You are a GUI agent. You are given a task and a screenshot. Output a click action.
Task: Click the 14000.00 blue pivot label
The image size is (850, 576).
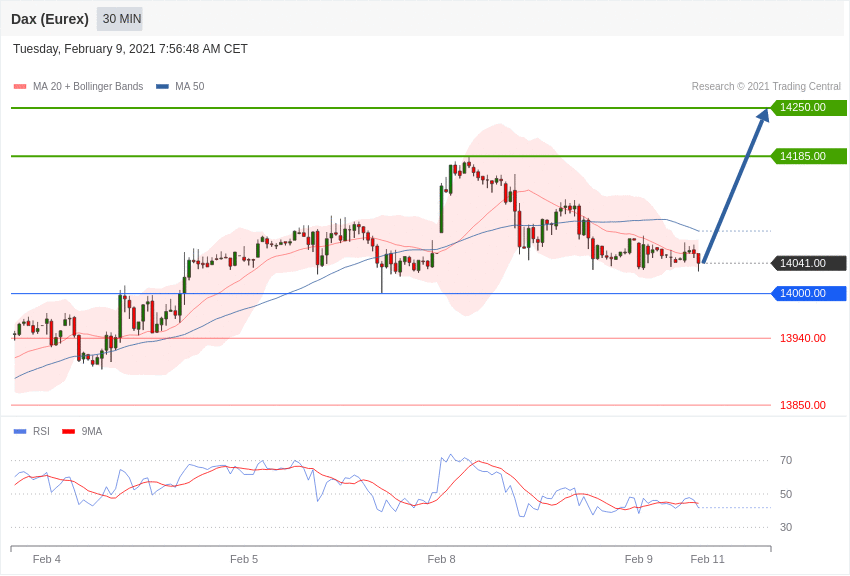[808, 293]
